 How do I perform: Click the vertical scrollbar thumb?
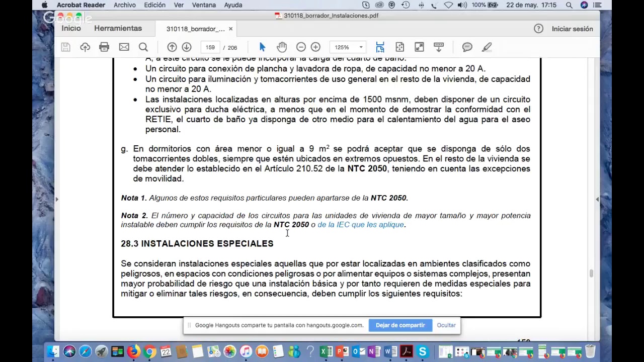pos(591,274)
